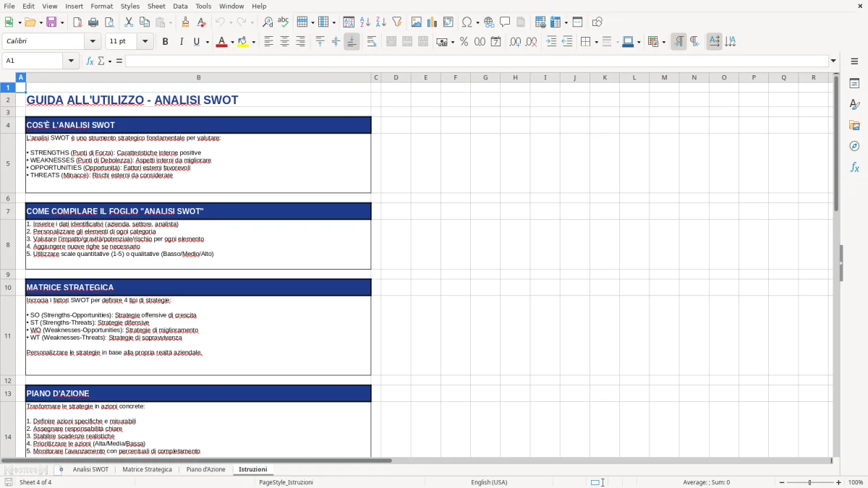
Task: Toggle italic formatting
Action: pyautogui.click(x=182, y=41)
